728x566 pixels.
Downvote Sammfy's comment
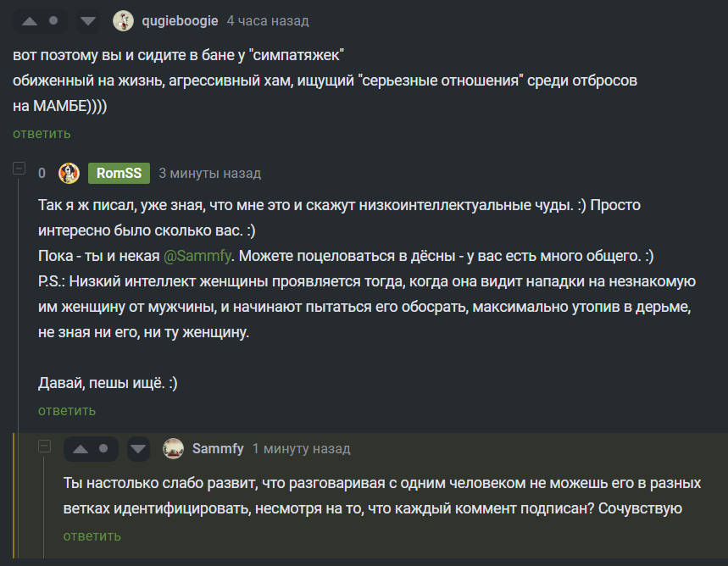point(138,449)
